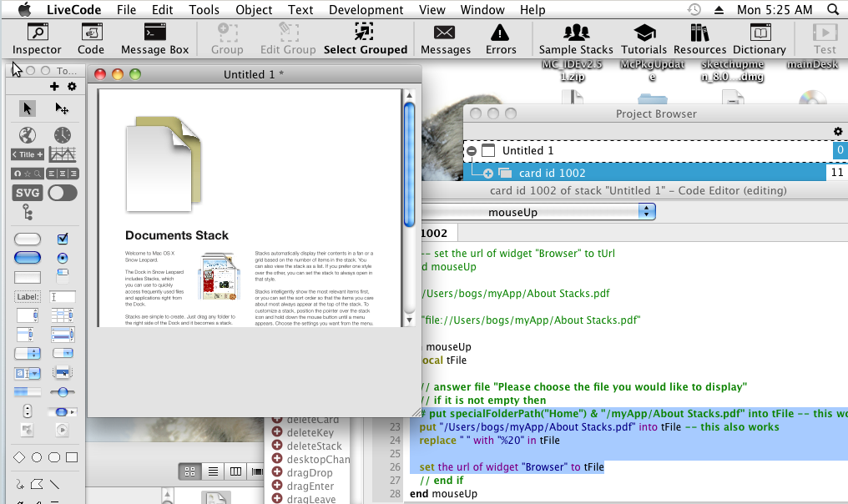Open the Dictionary from the toolbar

[x=759, y=38]
